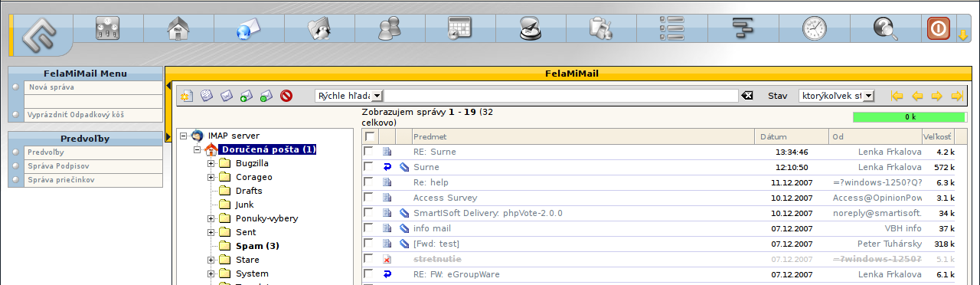This screenshot has width=980, height=285.
Task: Sort messages by 'Dátum' column header
Action: pyautogui.click(x=773, y=136)
